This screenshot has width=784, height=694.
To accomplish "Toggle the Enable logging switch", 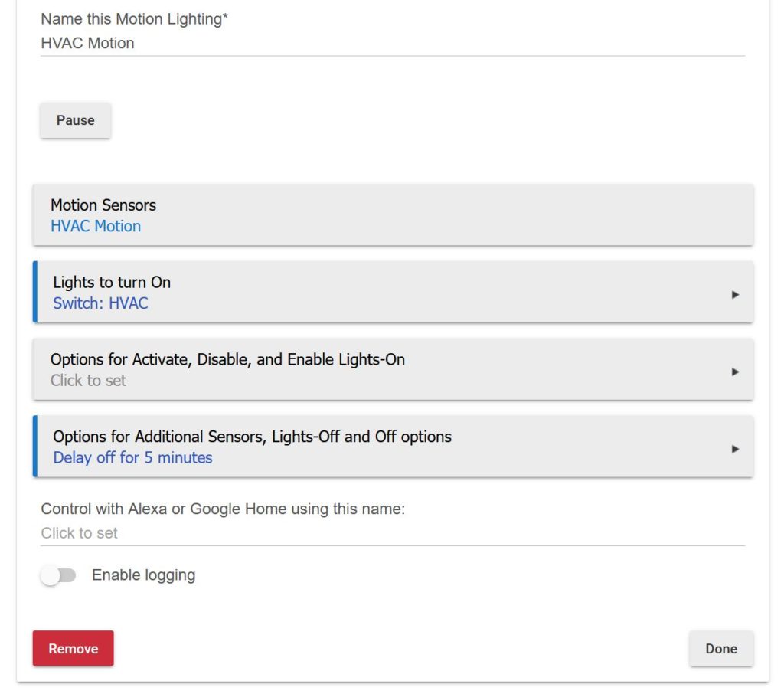I will pos(59,575).
